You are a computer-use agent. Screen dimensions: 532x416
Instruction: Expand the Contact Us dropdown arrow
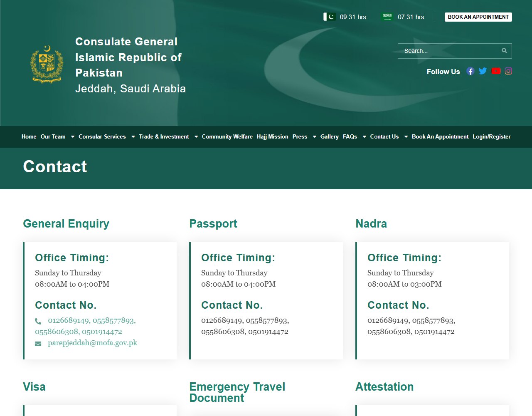click(406, 137)
